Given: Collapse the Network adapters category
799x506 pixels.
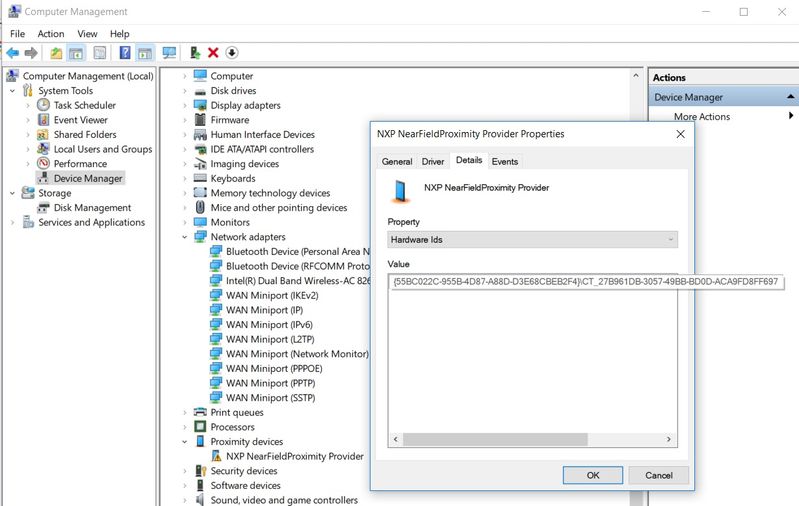Looking at the screenshot, I should pos(185,237).
